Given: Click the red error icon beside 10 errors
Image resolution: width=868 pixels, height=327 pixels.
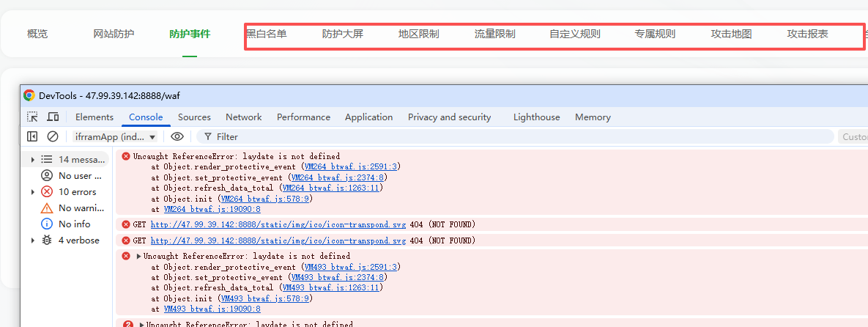Looking at the screenshot, I should click(47, 192).
